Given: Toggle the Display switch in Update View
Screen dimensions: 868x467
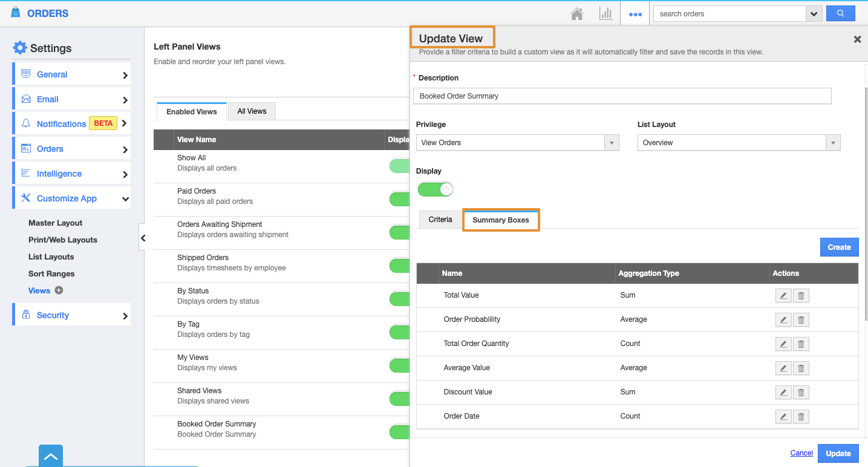Looking at the screenshot, I should pyautogui.click(x=436, y=190).
